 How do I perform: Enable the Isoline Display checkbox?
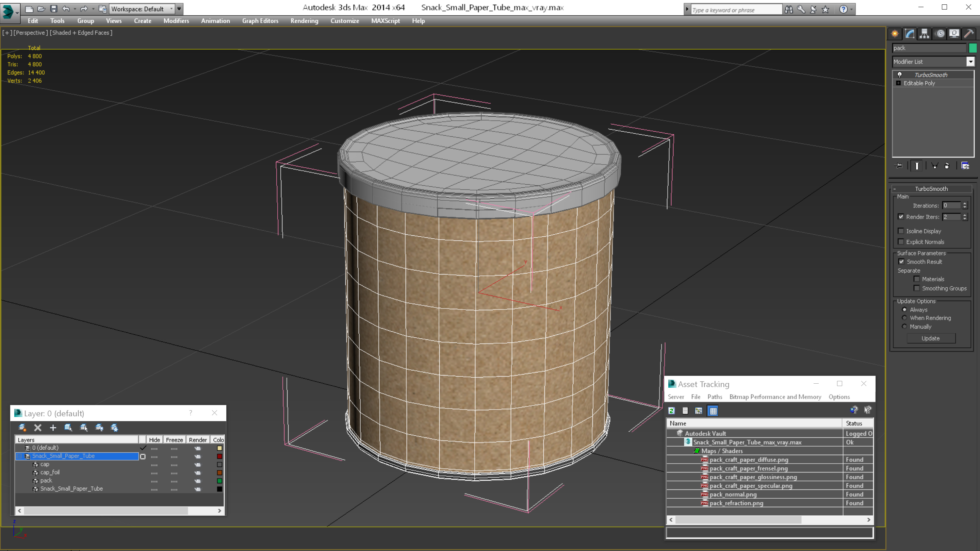click(901, 231)
